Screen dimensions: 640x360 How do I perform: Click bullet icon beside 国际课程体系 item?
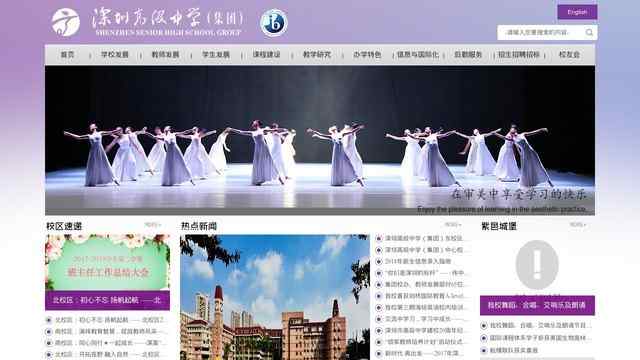click(484, 338)
